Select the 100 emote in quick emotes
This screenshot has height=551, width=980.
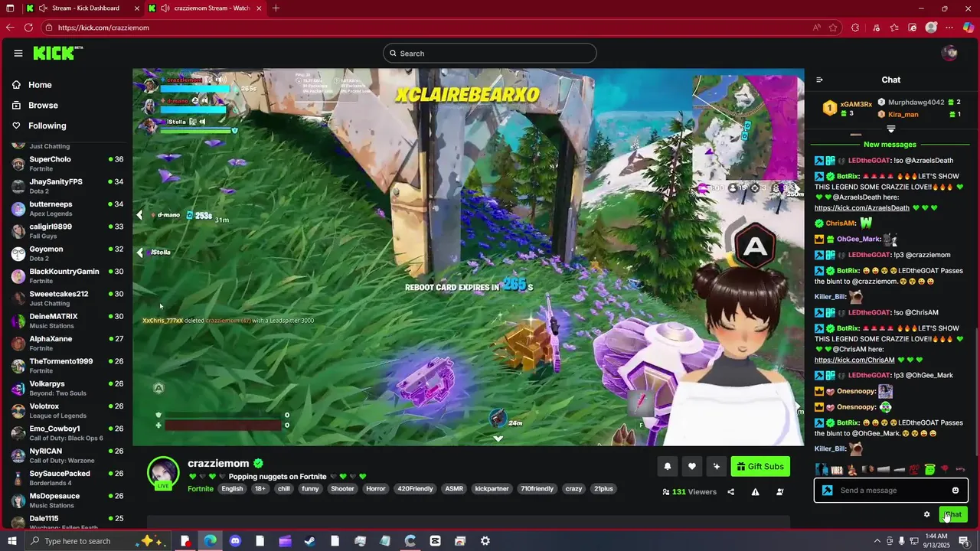914,469
